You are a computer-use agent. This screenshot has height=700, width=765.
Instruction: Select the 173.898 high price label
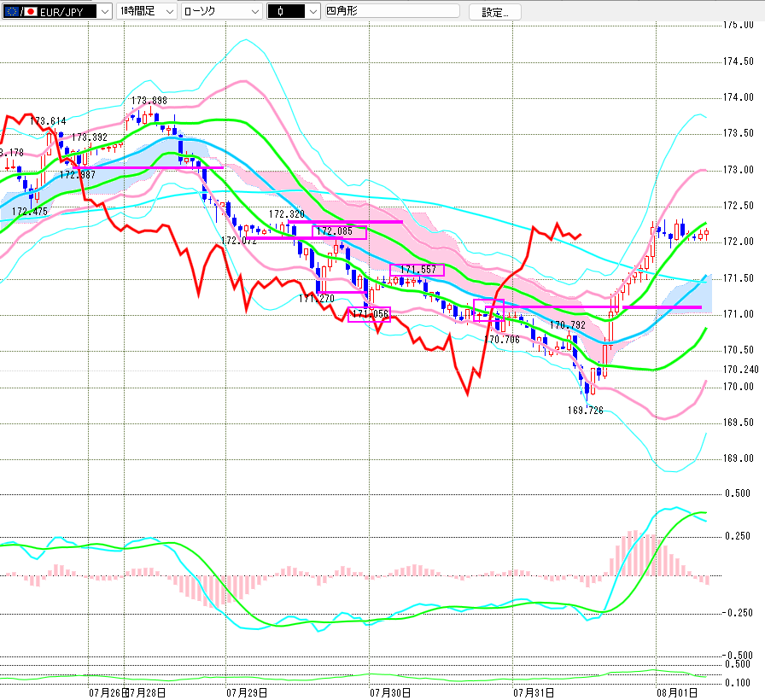149,101
